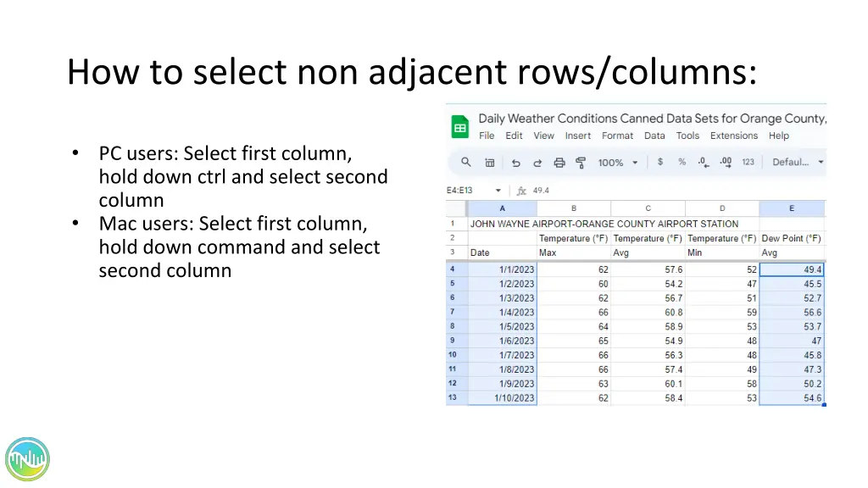Open the Insert menu
This screenshot has width=868, height=488.
click(578, 136)
